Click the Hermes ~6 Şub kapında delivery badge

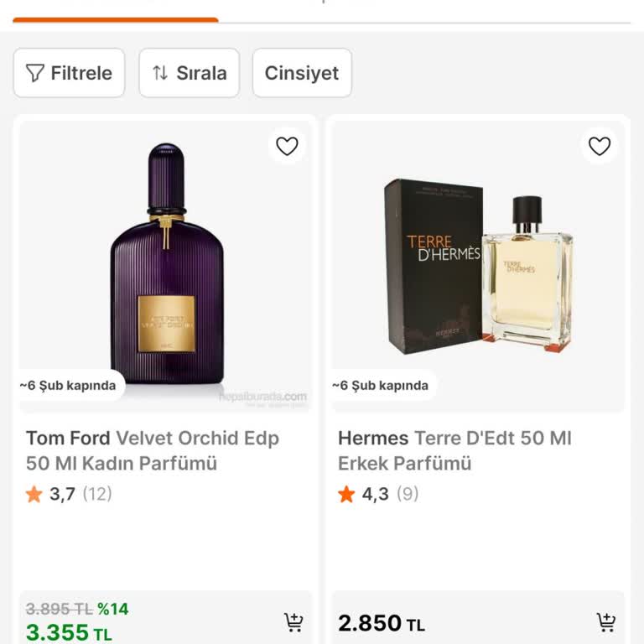click(x=381, y=386)
